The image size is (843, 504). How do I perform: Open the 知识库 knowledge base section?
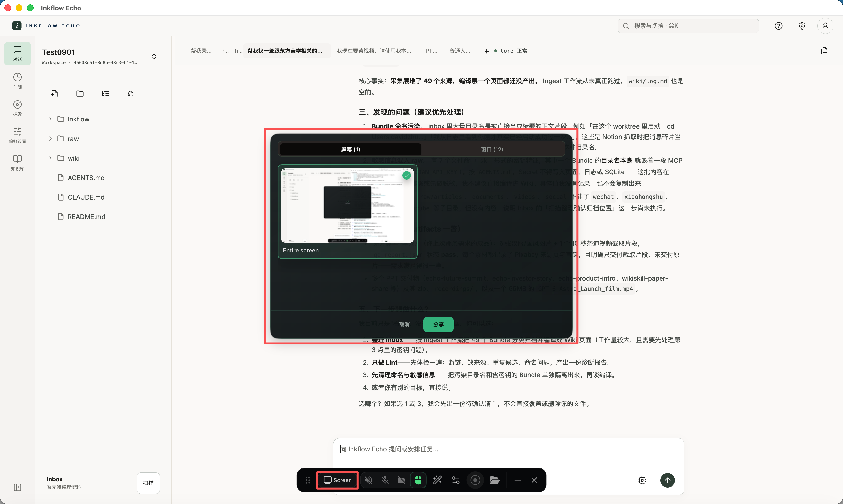pos(17,163)
